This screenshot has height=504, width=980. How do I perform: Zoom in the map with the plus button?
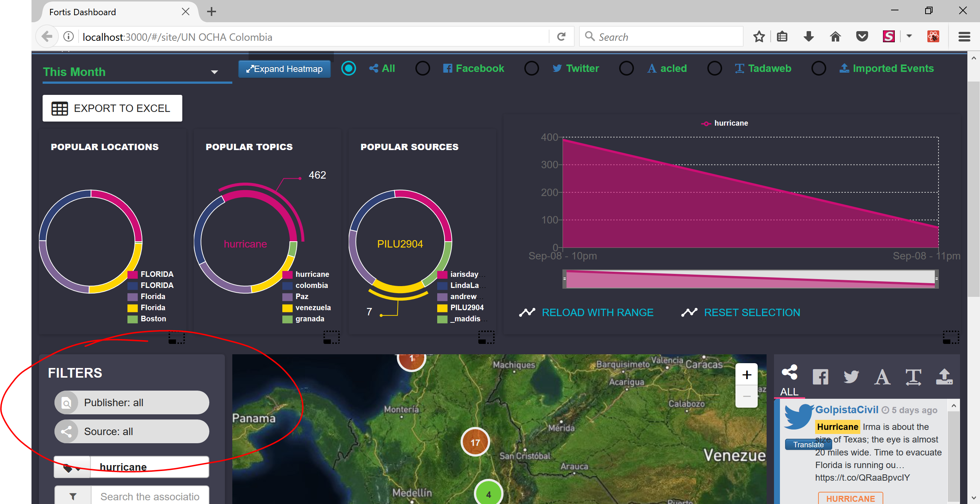tap(747, 375)
